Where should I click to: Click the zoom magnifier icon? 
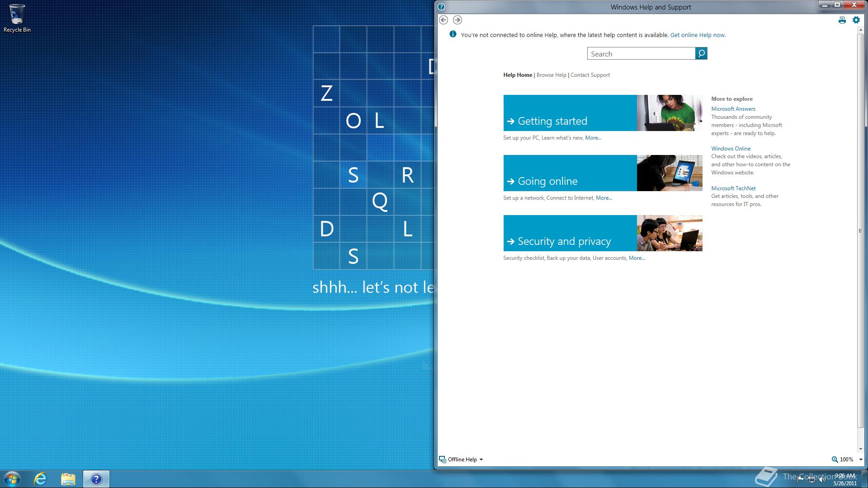point(835,460)
